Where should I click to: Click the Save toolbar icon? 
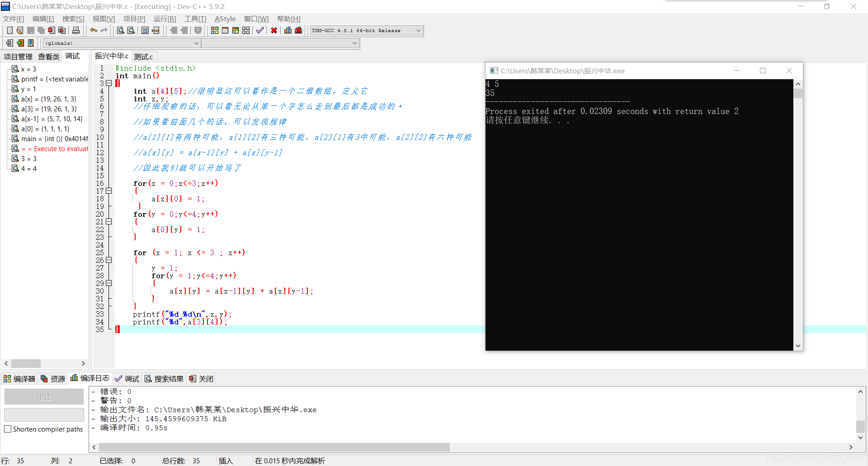pos(30,30)
